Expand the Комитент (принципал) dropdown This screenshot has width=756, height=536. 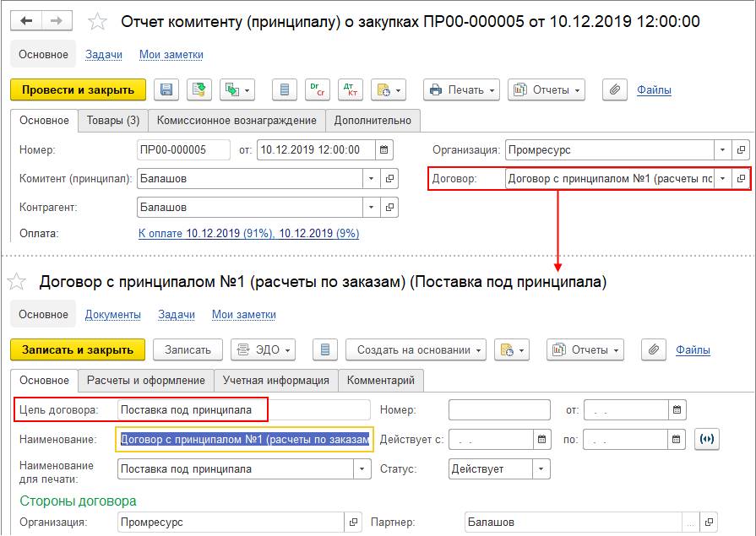372,178
